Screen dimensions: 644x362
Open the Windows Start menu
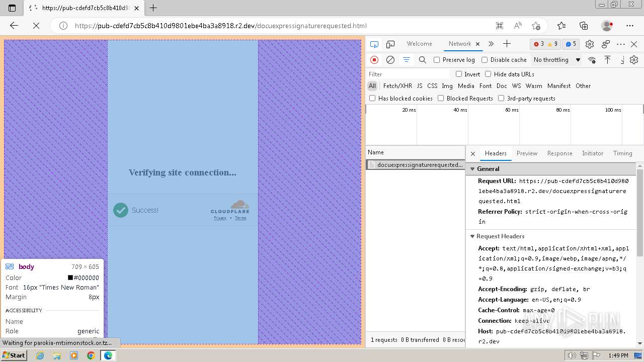[x=14, y=355]
